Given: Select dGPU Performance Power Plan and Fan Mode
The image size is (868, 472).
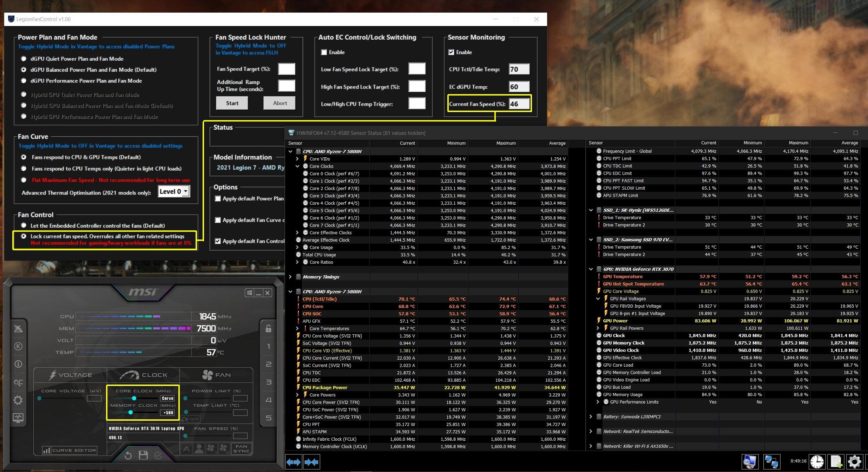Looking at the screenshot, I should [x=24, y=80].
